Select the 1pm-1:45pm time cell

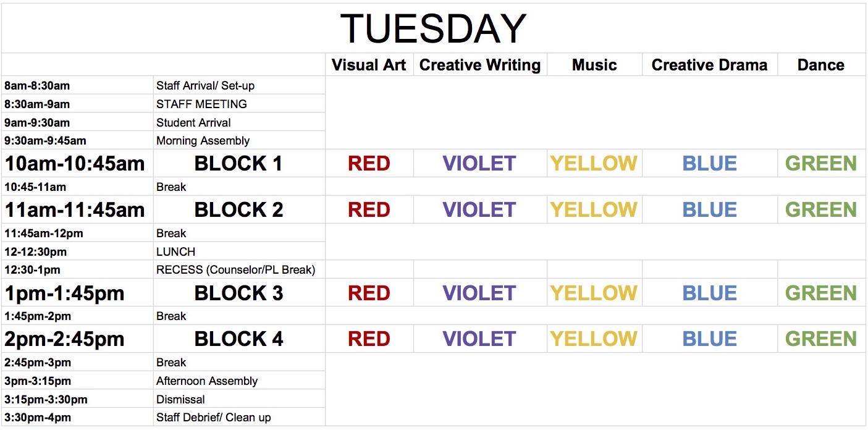65,293
